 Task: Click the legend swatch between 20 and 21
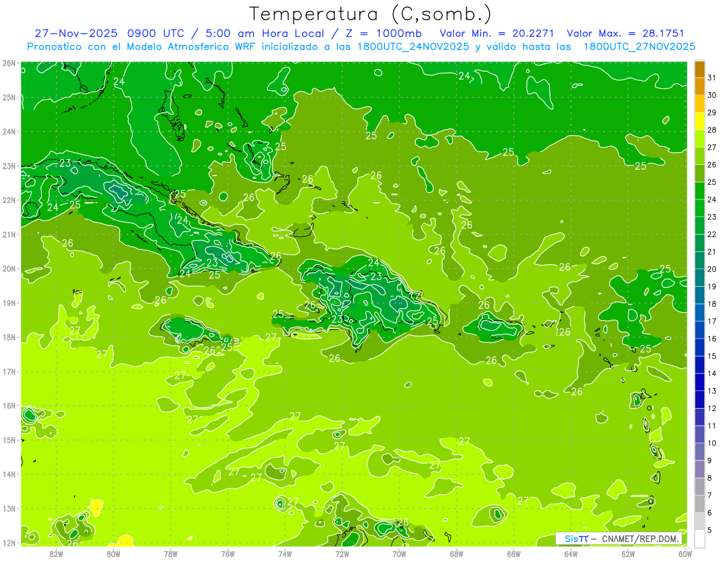699,260
